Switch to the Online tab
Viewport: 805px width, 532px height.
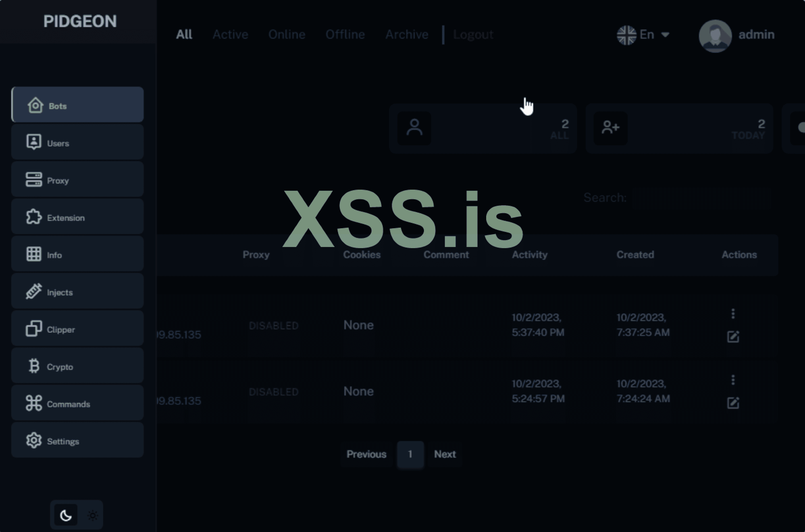point(286,35)
